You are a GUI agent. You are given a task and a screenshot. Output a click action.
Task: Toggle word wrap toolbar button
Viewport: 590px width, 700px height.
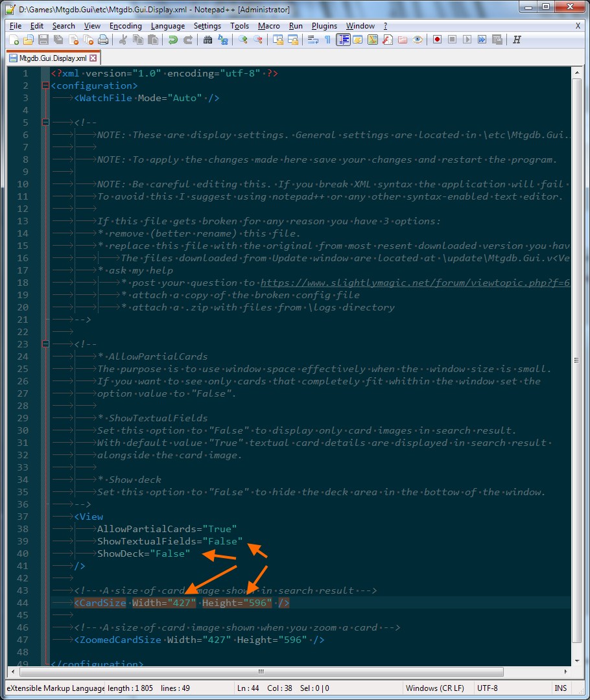pyautogui.click(x=313, y=40)
